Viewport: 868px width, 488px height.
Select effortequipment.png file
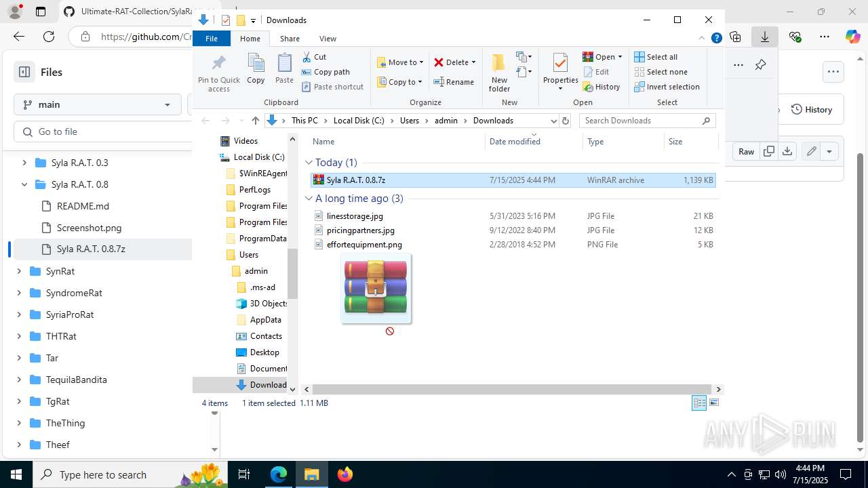pyautogui.click(x=513, y=245)
